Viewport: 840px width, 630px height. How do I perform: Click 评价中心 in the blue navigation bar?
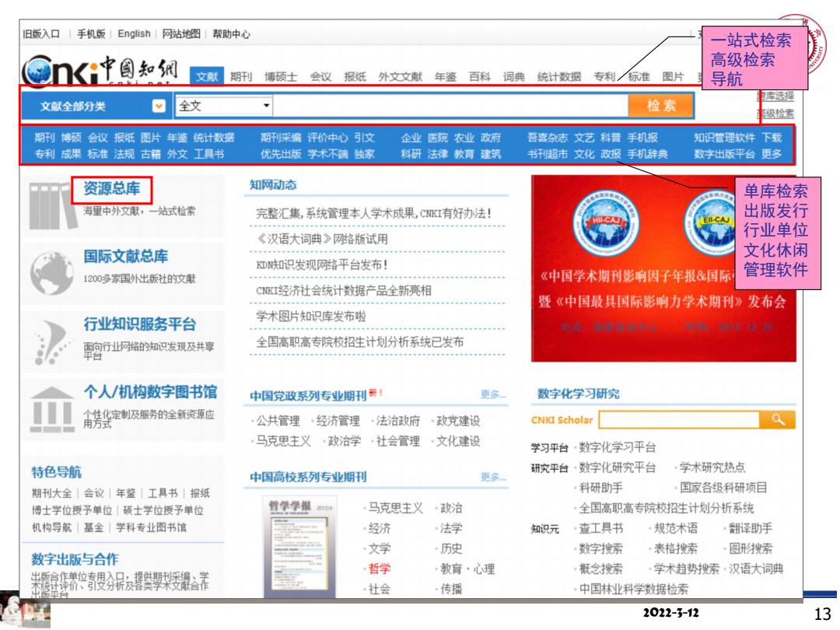coord(327,138)
